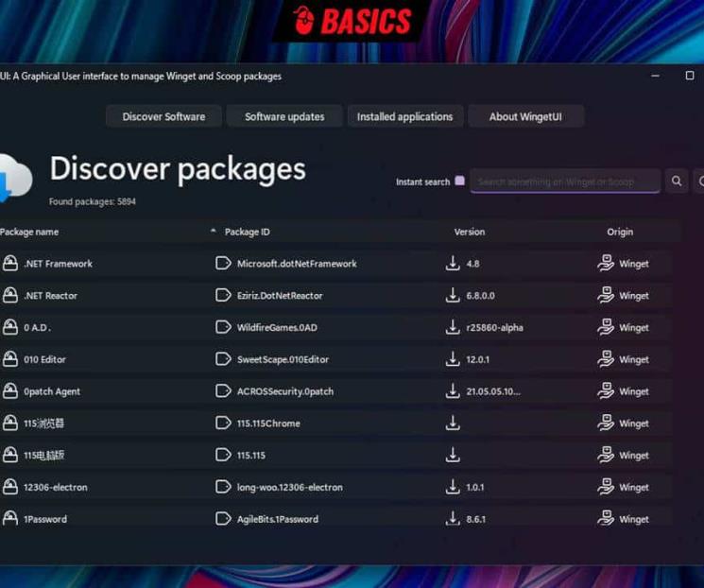This screenshot has width=704, height=588.
Task: Sort the list by Version column
Action: (x=469, y=232)
